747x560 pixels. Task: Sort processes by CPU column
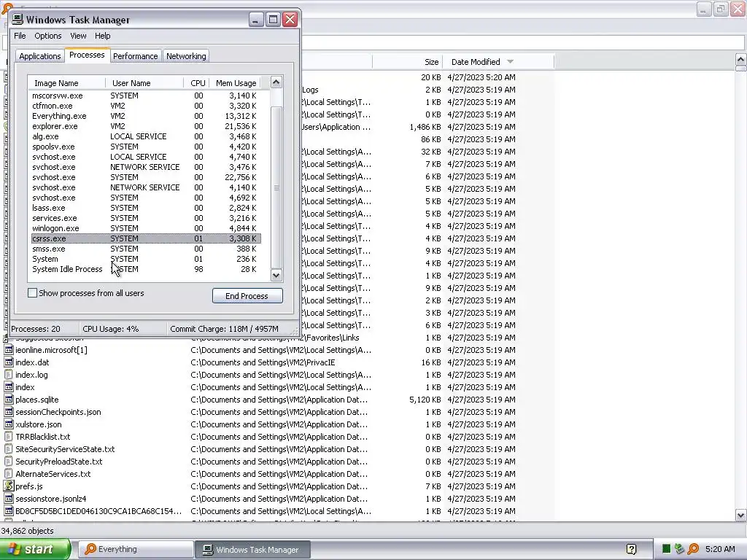[x=197, y=83]
